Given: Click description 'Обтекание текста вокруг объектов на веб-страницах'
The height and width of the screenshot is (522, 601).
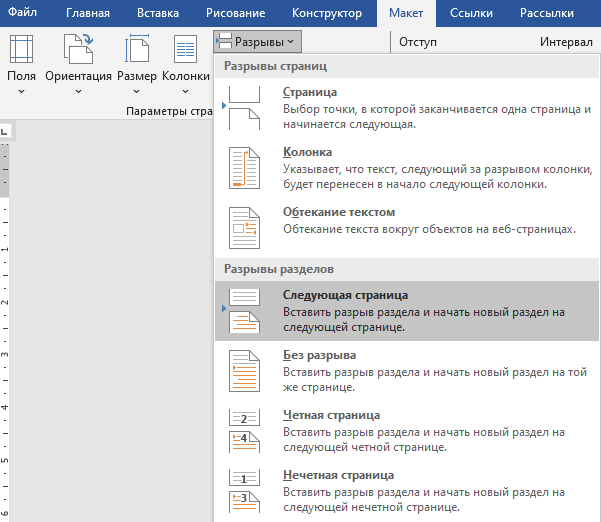Looking at the screenshot, I should [429, 229].
